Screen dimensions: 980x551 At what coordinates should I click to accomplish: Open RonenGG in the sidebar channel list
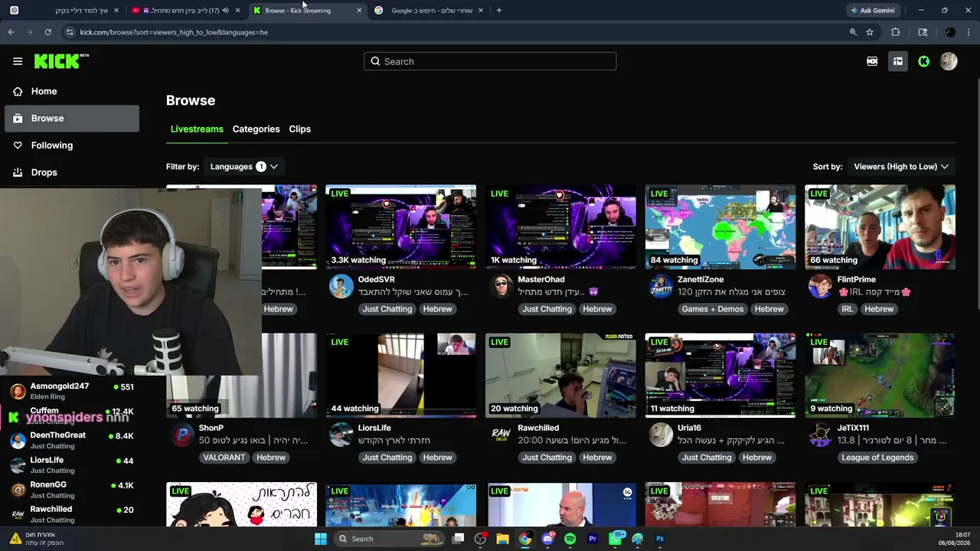[72, 489]
